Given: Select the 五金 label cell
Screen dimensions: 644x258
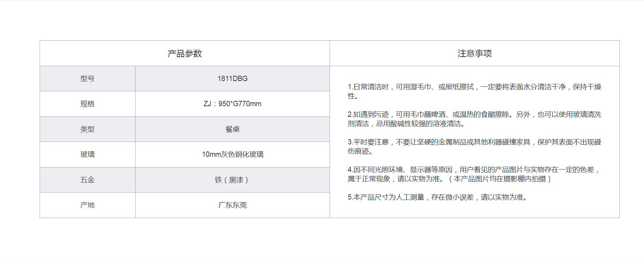Looking at the screenshot, I should [87, 180].
